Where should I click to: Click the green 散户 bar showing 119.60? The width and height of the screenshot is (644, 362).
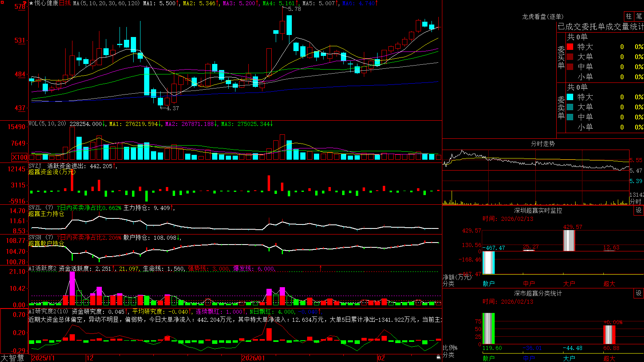pos(488,329)
